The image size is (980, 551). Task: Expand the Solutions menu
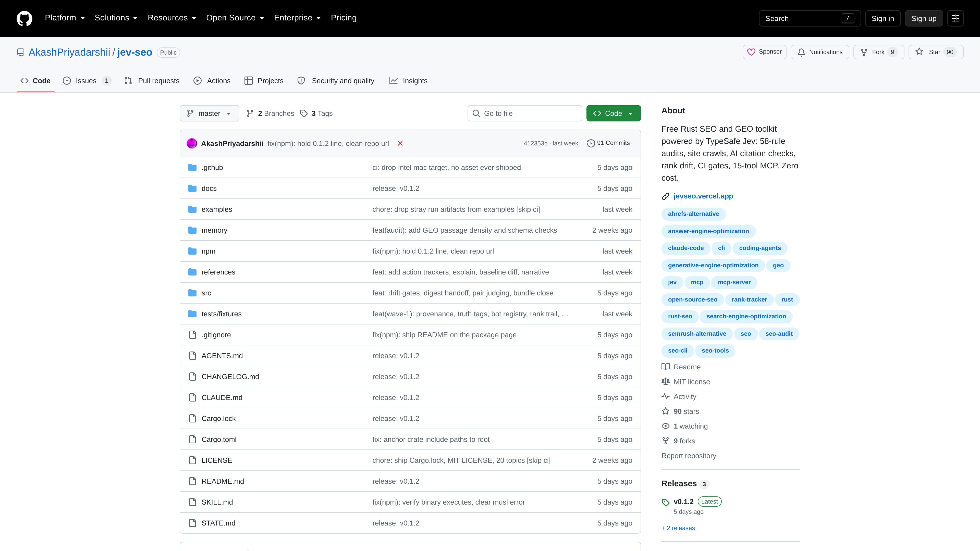click(x=116, y=18)
